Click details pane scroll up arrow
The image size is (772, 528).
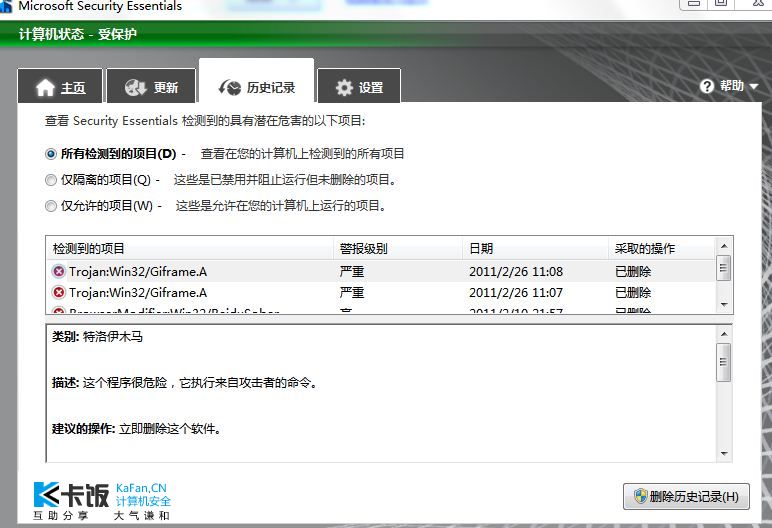tap(724, 334)
